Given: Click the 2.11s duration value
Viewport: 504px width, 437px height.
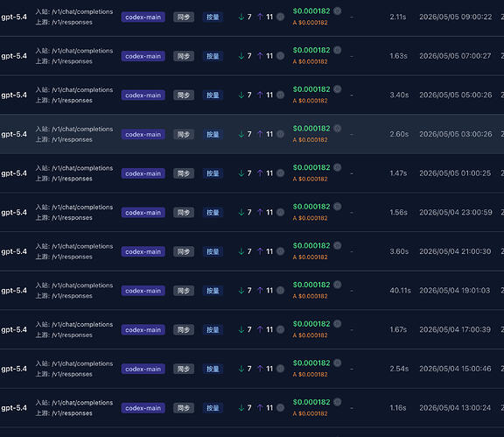Looking at the screenshot, I should tap(398, 17).
